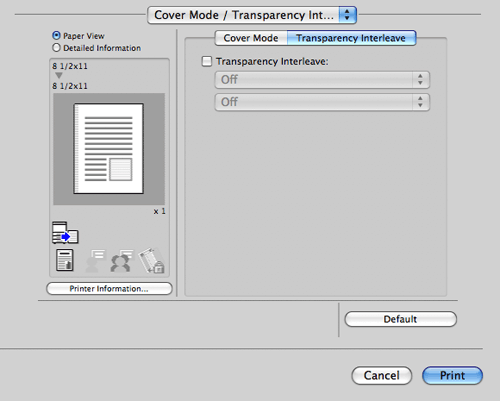Image resolution: width=500 pixels, height=401 pixels.
Task: Select the Detailed Information radio button
Action: point(56,48)
